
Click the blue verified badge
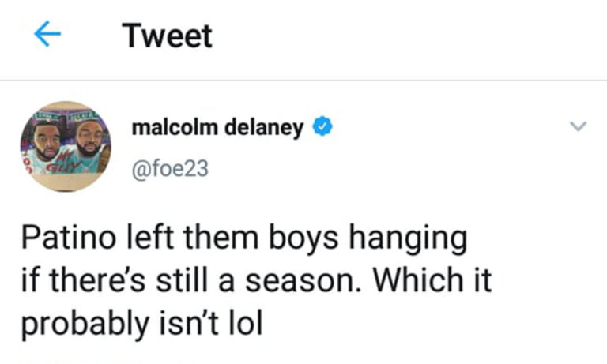coord(322,126)
